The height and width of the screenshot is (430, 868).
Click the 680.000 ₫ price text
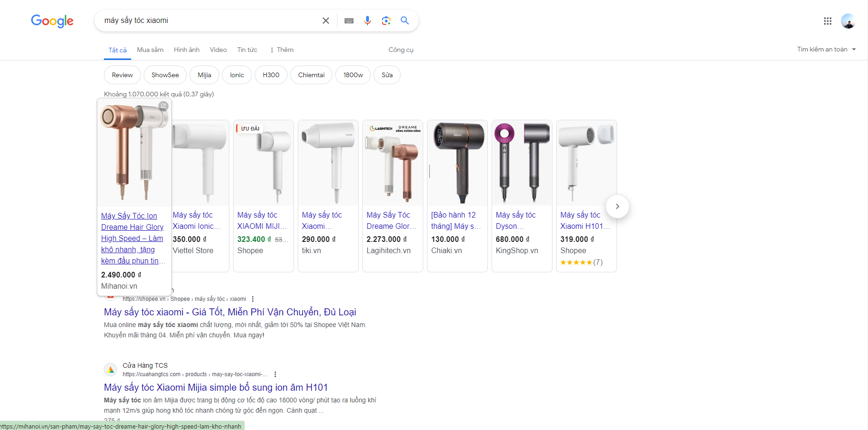(513, 239)
